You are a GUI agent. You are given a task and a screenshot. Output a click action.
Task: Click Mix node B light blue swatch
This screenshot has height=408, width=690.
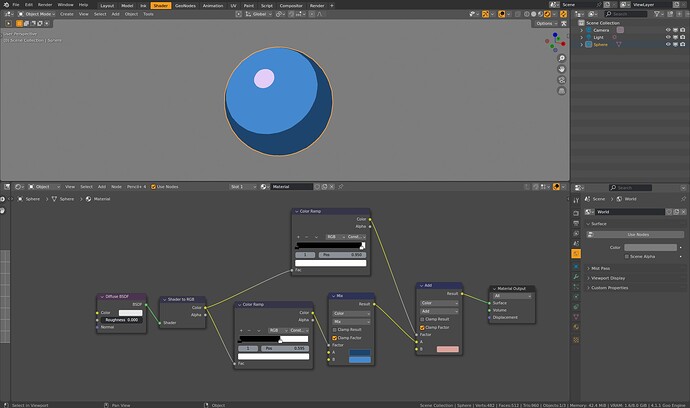point(360,360)
